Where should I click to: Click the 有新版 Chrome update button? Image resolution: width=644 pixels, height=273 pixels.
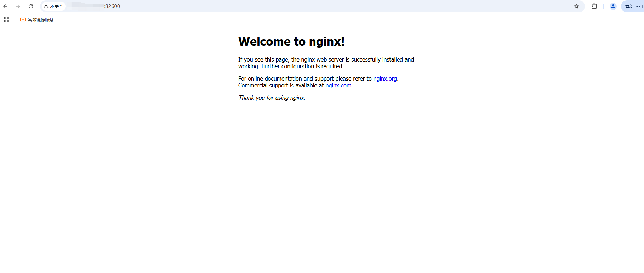(633, 6)
